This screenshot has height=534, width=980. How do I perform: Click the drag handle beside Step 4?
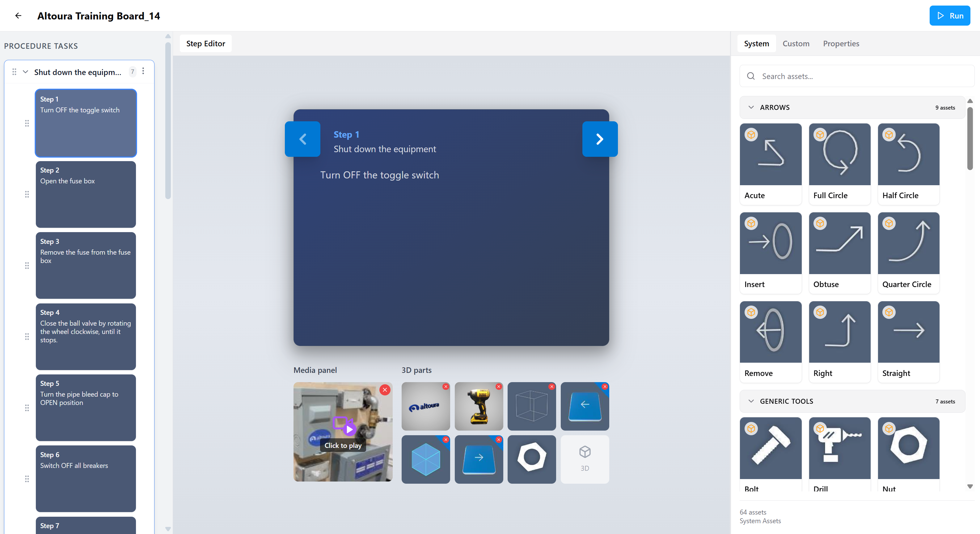tap(27, 336)
